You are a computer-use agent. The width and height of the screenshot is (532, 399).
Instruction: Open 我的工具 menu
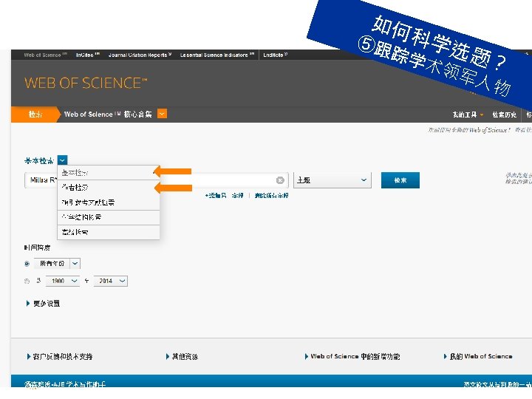point(468,115)
